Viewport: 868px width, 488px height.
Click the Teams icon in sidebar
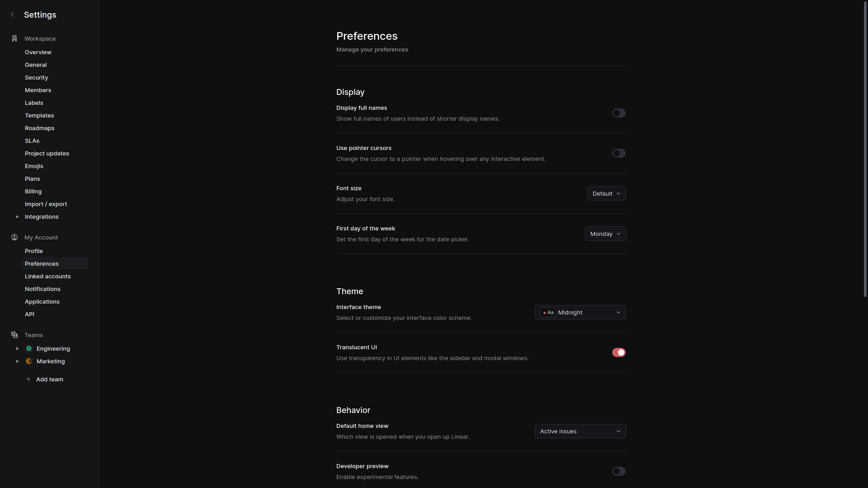pyautogui.click(x=14, y=335)
